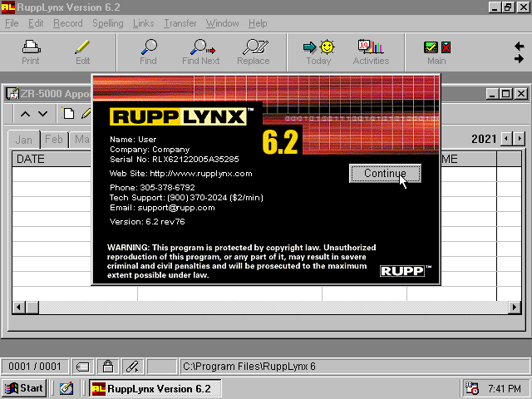Create new record with blank page icon
Viewport: 532px width, 399px height.
tap(69, 113)
